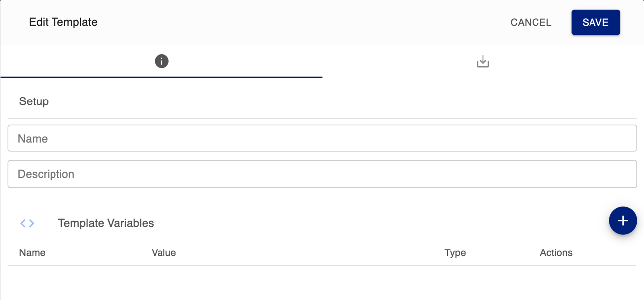Image resolution: width=644 pixels, height=300 pixels.
Task: Select the Actions column header
Action: pyautogui.click(x=556, y=252)
